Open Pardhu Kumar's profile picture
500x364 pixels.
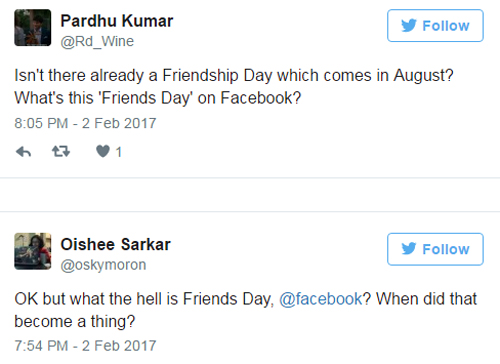pos(33,28)
